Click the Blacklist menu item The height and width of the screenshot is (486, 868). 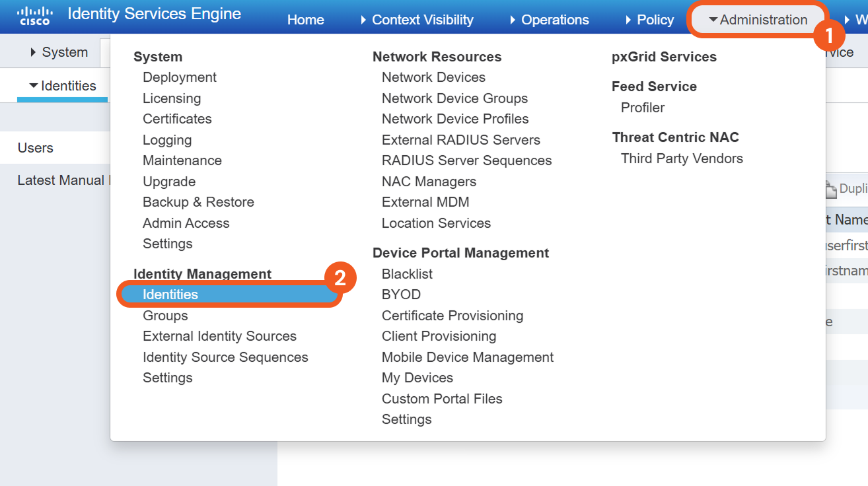(407, 274)
